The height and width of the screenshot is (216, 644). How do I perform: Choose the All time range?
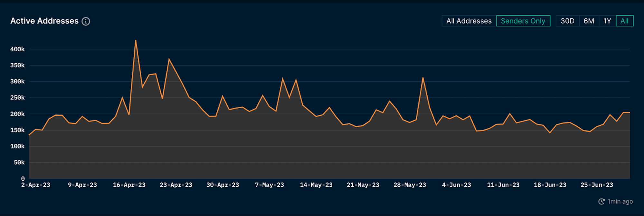pos(625,21)
